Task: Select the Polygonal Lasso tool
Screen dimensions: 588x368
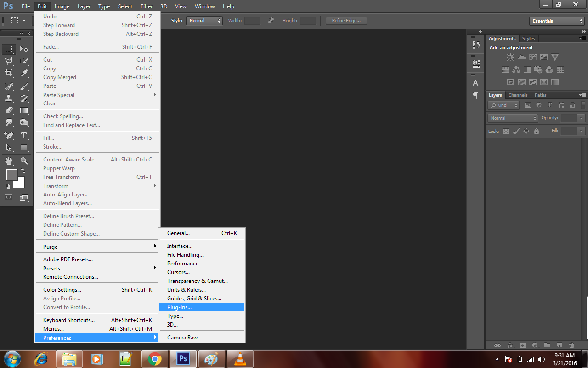Action: click(x=9, y=61)
